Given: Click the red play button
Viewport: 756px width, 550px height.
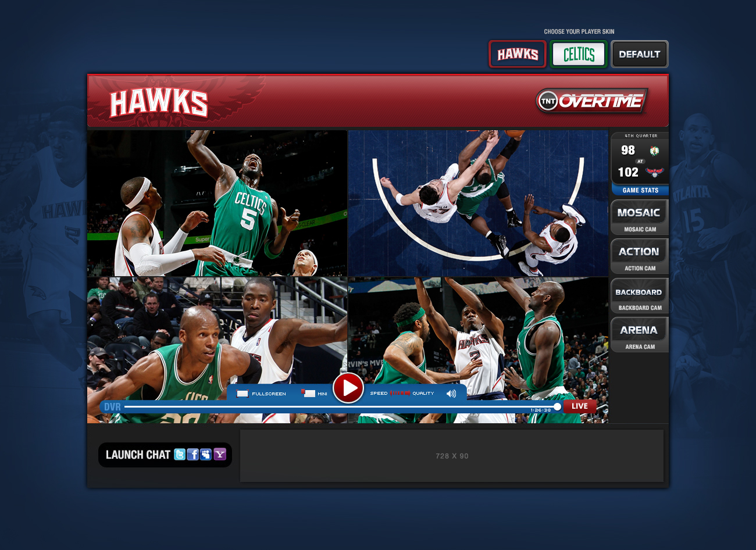Looking at the screenshot, I should pyautogui.click(x=348, y=388).
